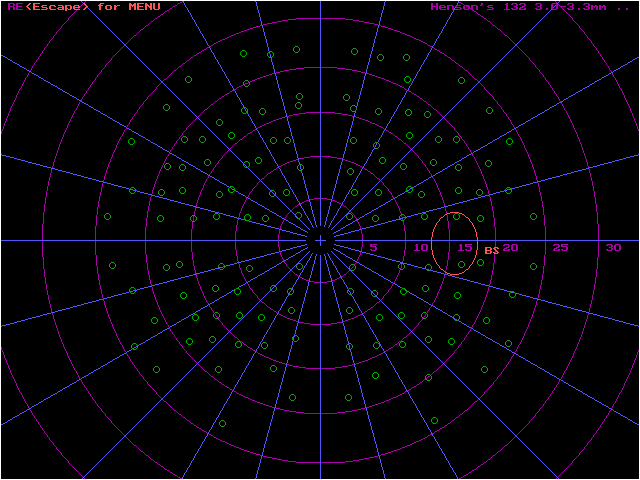
Task: Pick the rightmost stimulus point above the horizontal axis
Action: pyautogui.click(x=533, y=216)
